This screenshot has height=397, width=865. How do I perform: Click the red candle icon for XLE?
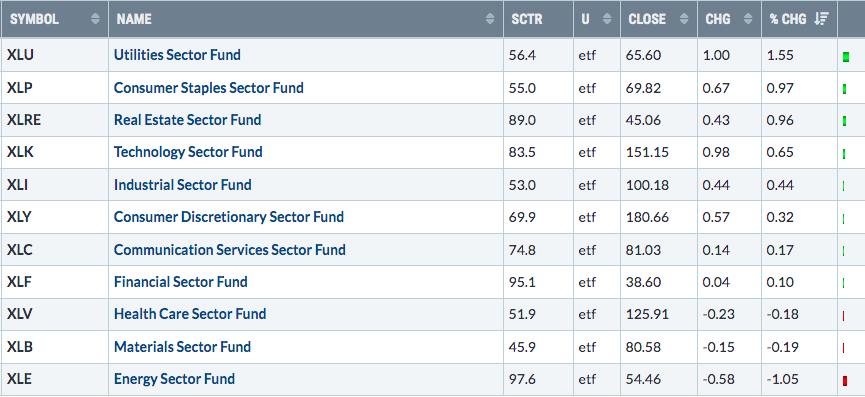coord(845,380)
